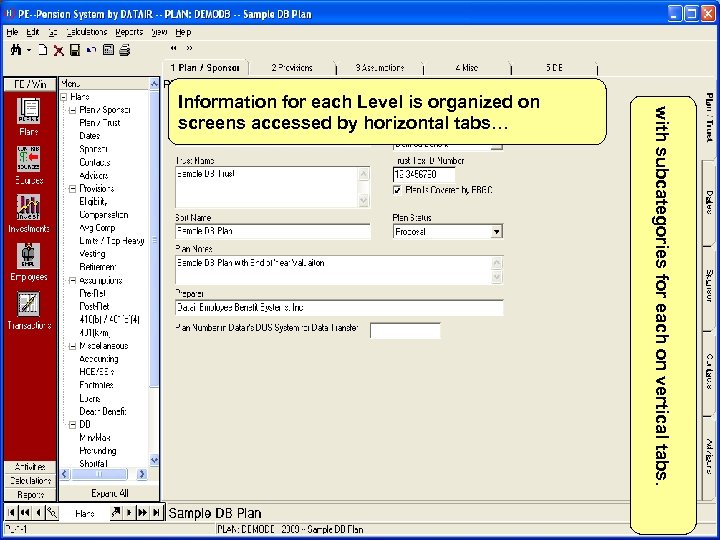Toggle Plan Is Covered by PBGC checkbox
Image resolution: width=720 pixels, height=540 pixels.
point(397,190)
